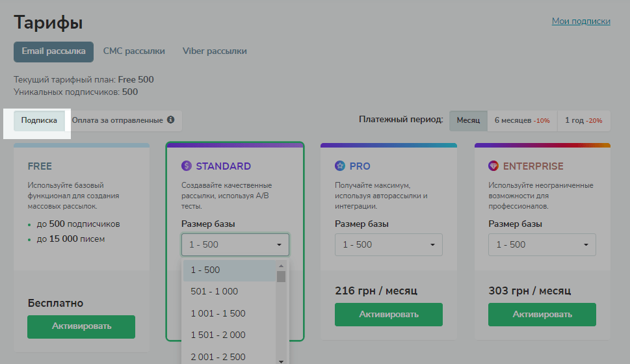Switch to Viber рассылки tab
Screen dimensions: 630x364
pyautogui.click(x=215, y=51)
